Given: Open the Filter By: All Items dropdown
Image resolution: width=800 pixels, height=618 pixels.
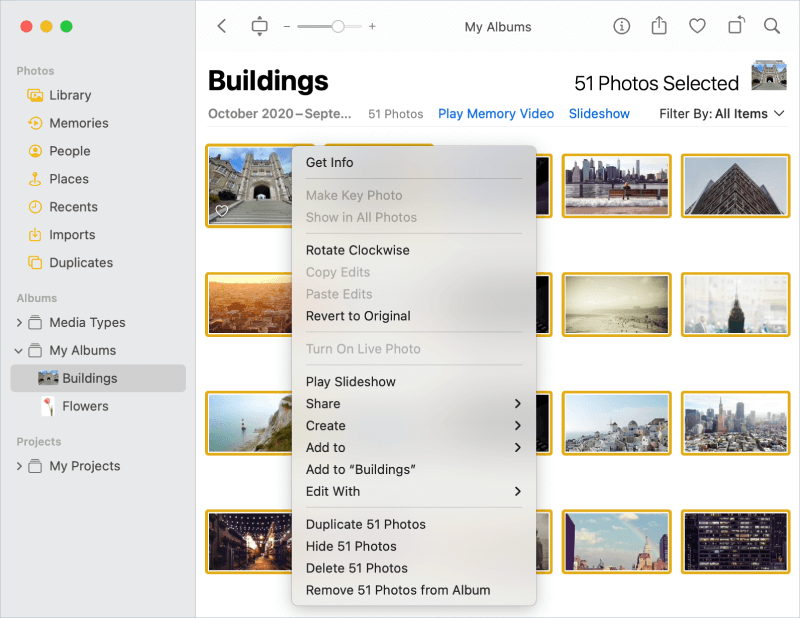Looking at the screenshot, I should (x=721, y=113).
